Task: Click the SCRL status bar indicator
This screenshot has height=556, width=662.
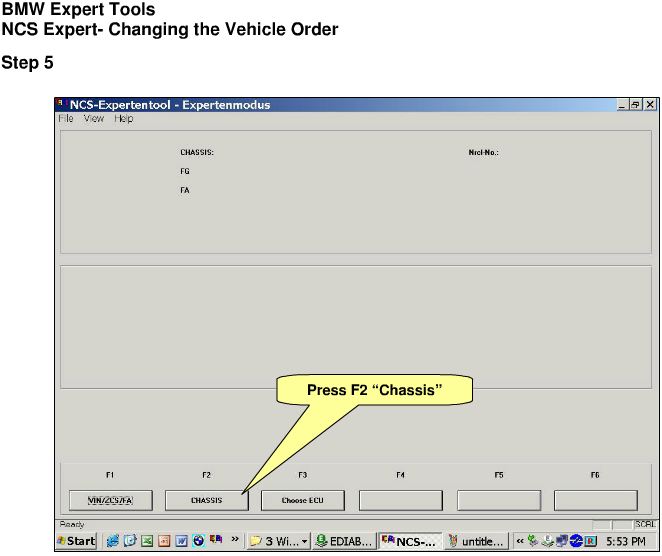Action: 645,524
